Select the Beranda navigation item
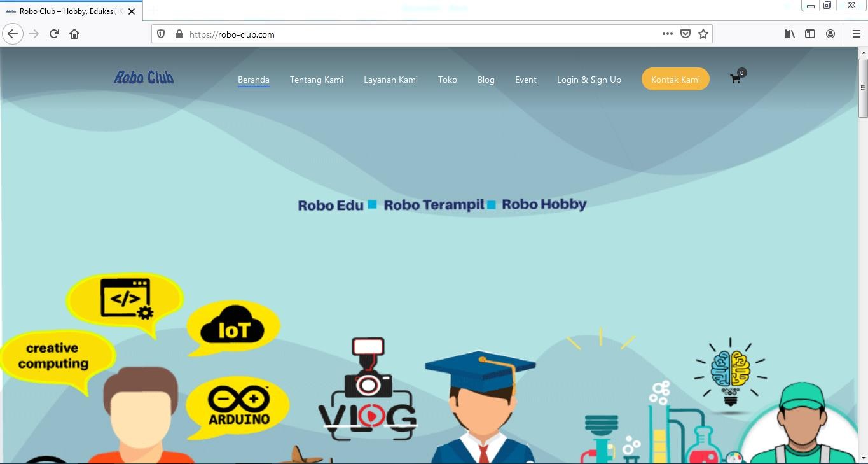This screenshot has width=868, height=464. point(254,80)
